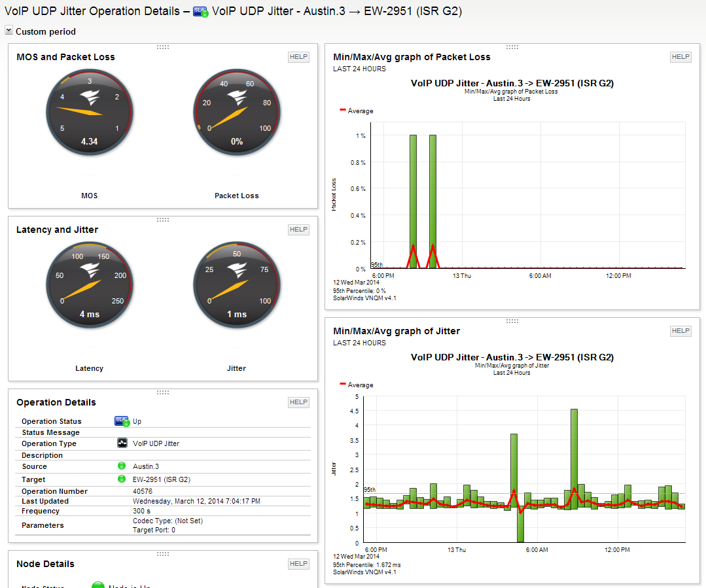Image resolution: width=706 pixels, height=588 pixels.
Task: Open Help for MOS and Packet Loss
Action: point(298,57)
